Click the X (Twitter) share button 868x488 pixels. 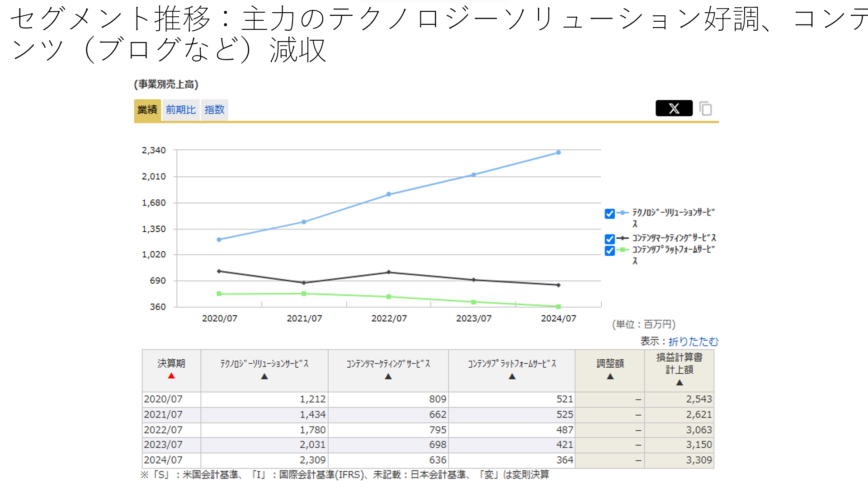(x=674, y=108)
